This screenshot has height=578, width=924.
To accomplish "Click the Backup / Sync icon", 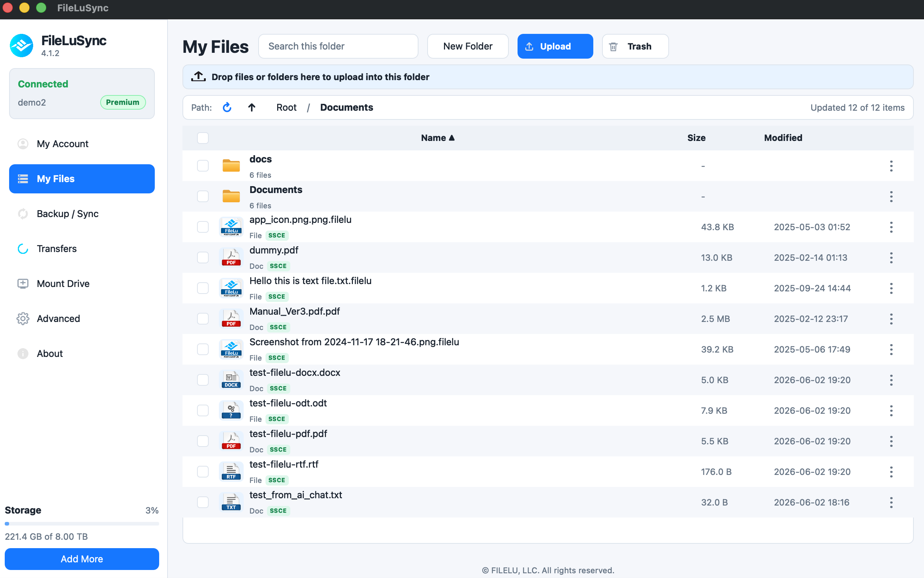I will tap(23, 214).
